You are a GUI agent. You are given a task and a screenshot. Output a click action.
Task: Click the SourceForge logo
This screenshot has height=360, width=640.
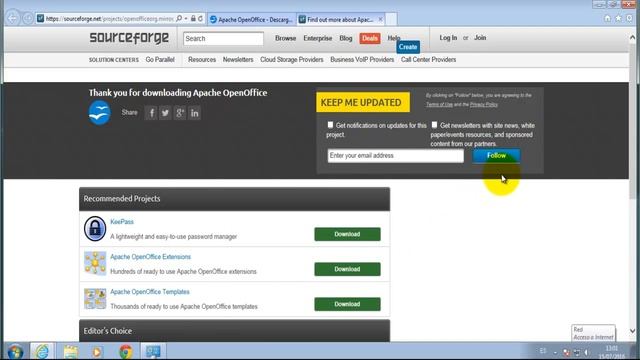(129, 38)
